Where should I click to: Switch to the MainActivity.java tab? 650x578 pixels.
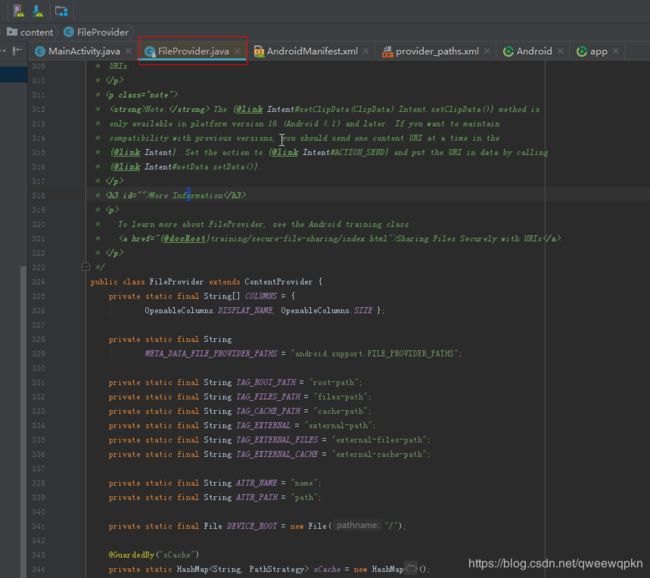click(x=84, y=51)
